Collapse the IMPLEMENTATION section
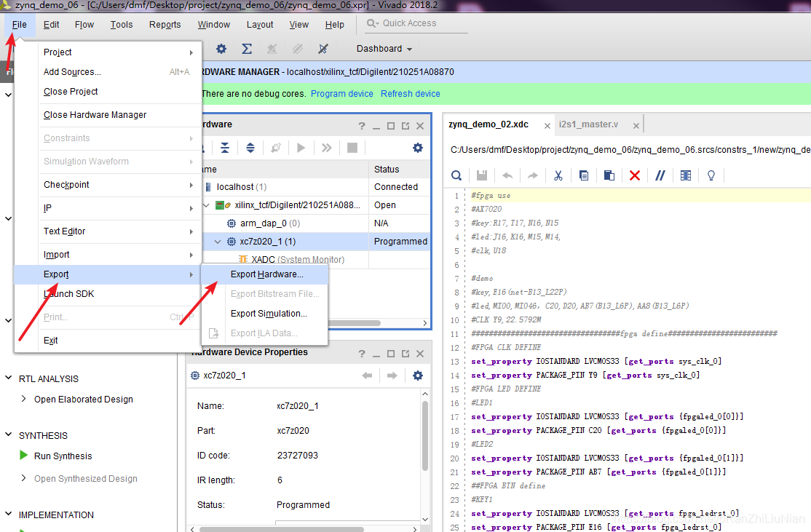 point(8,514)
